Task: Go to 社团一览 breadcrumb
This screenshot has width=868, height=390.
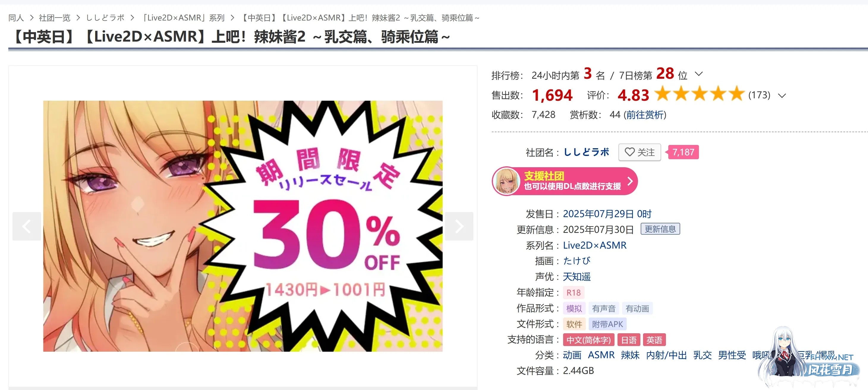Action: pyautogui.click(x=54, y=18)
